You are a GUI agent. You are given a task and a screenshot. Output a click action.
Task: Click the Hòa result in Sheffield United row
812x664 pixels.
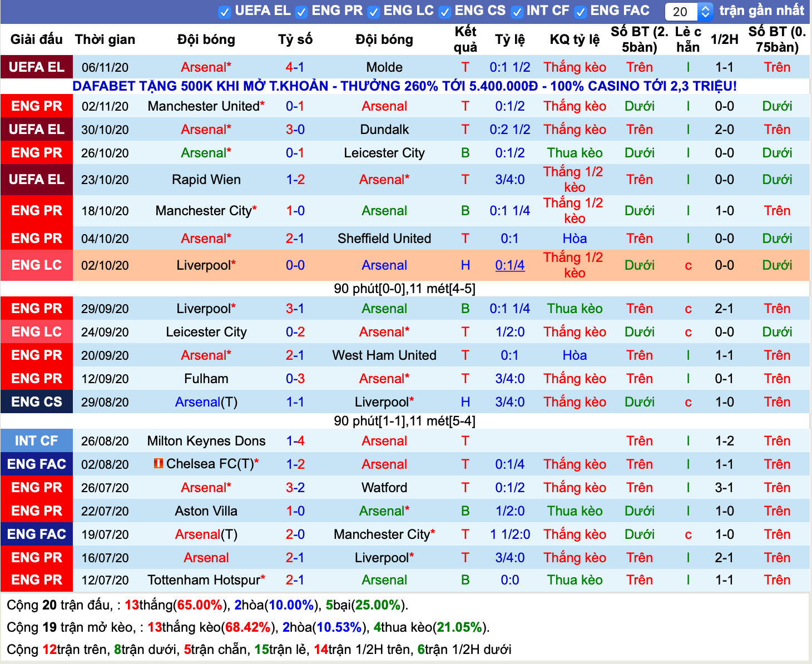tap(575, 239)
